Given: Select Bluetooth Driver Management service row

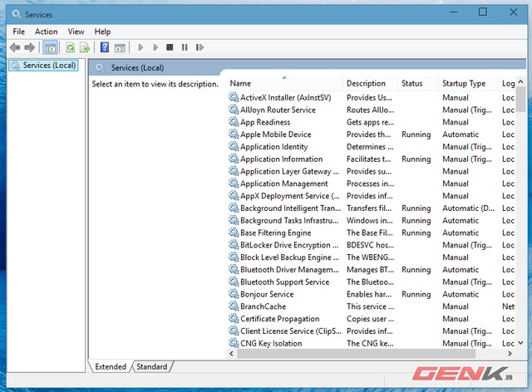Looking at the screenshot, I should pyautogui.click(x=372, y=270).
